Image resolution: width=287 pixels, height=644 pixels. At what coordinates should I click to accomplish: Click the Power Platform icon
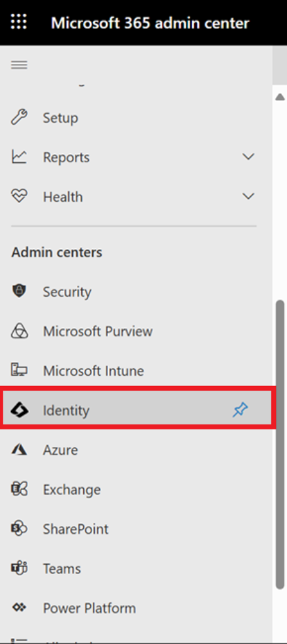(x=19, y=608)
